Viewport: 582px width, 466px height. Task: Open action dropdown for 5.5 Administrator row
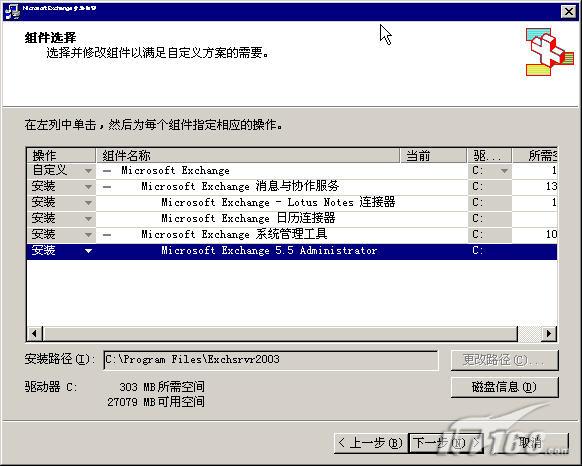(88, 251)
